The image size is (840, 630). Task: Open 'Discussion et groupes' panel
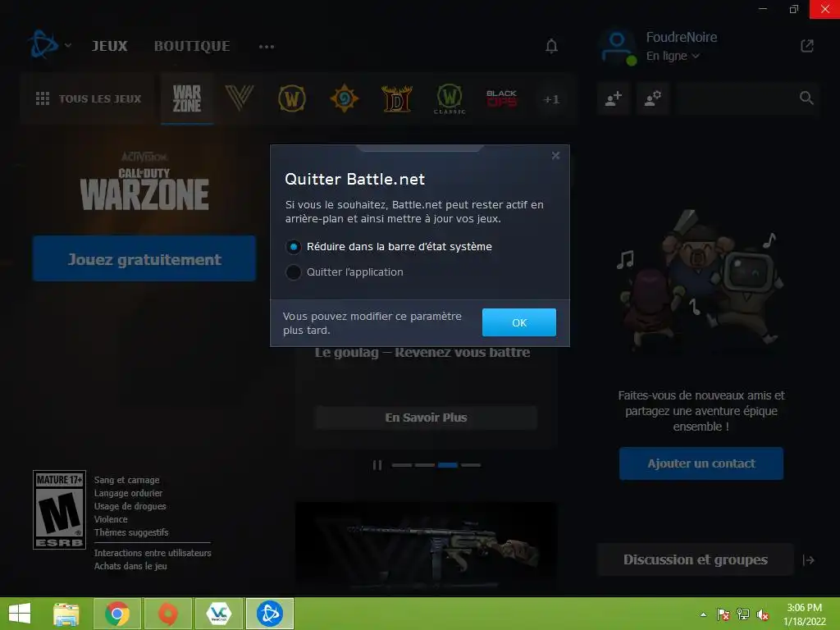(695, 559)
